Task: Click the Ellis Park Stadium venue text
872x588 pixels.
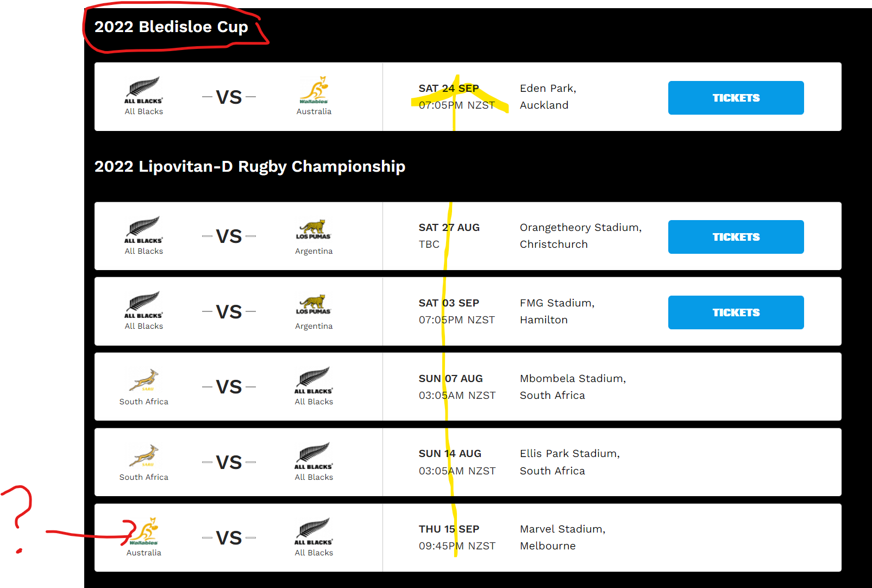Action: (x=569, y=454)
